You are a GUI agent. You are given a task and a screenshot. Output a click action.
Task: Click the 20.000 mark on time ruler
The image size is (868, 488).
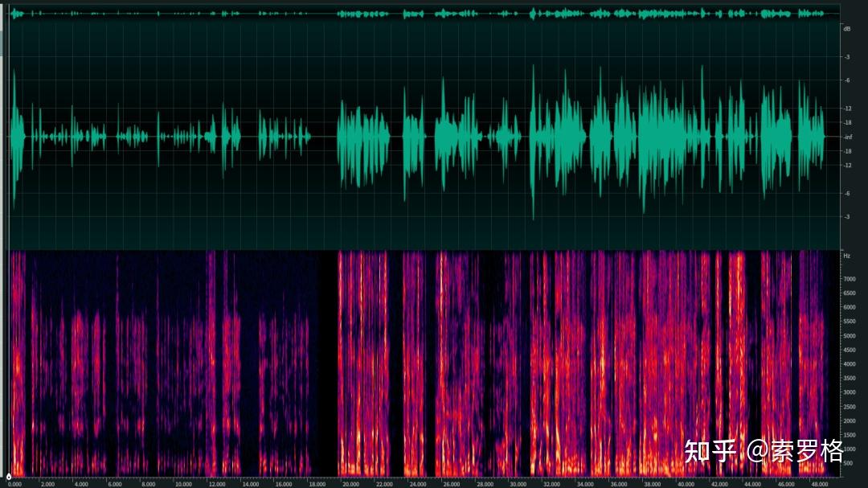(350, 484)
